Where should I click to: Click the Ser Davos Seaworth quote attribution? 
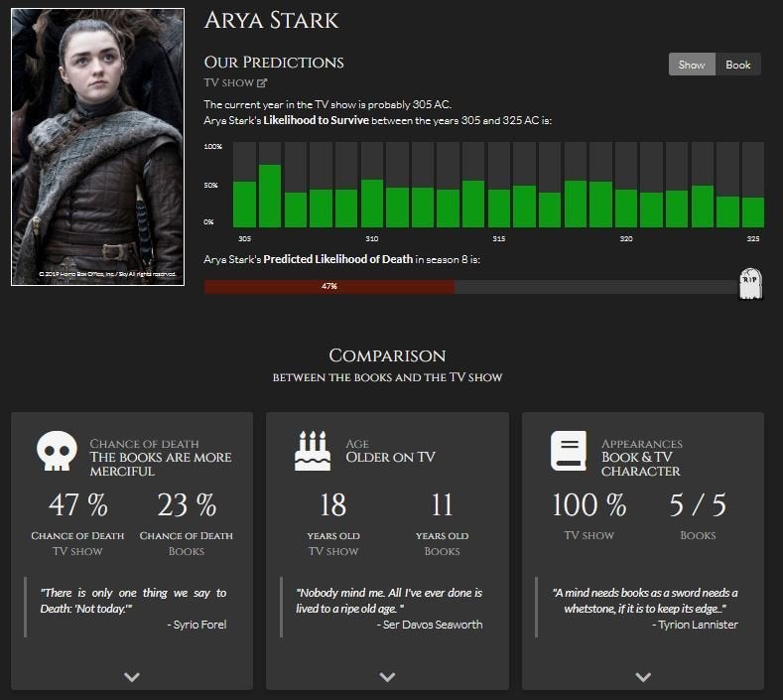tap(430, 625)
